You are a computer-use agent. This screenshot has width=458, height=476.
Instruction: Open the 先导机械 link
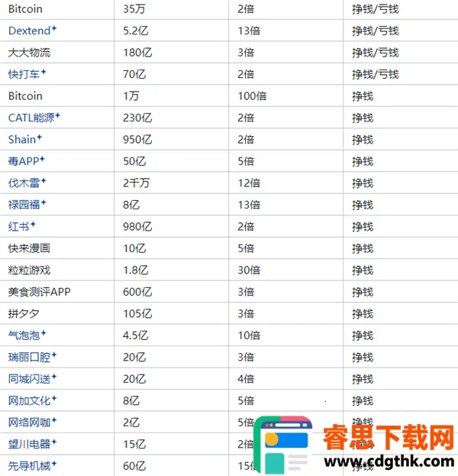click(33, 465)
